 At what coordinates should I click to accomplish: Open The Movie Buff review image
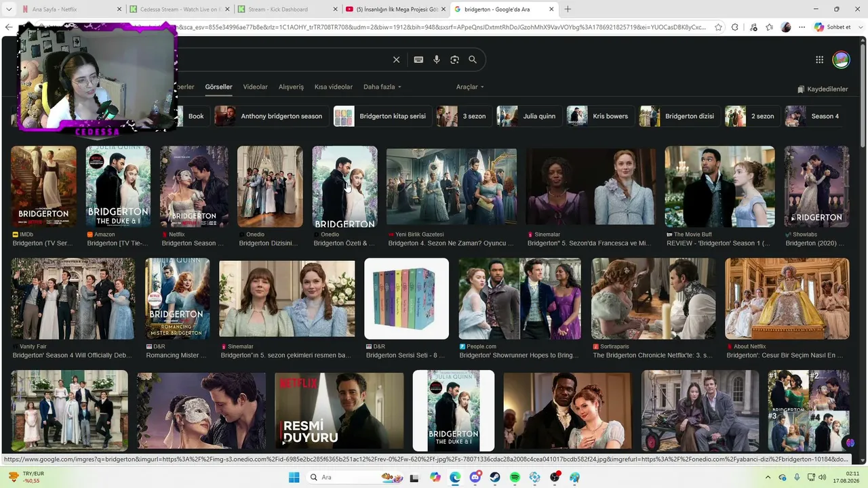(x=719, y=186)
